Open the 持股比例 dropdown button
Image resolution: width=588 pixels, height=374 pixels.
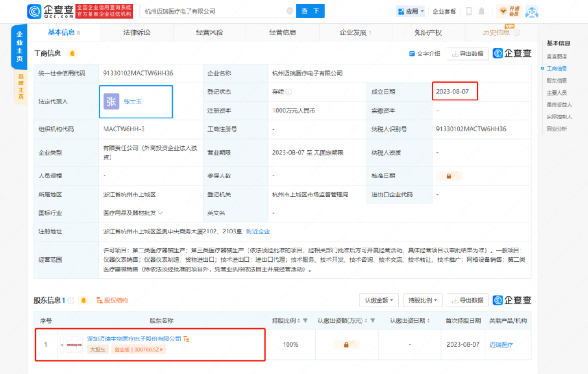(x=423, y=300)
